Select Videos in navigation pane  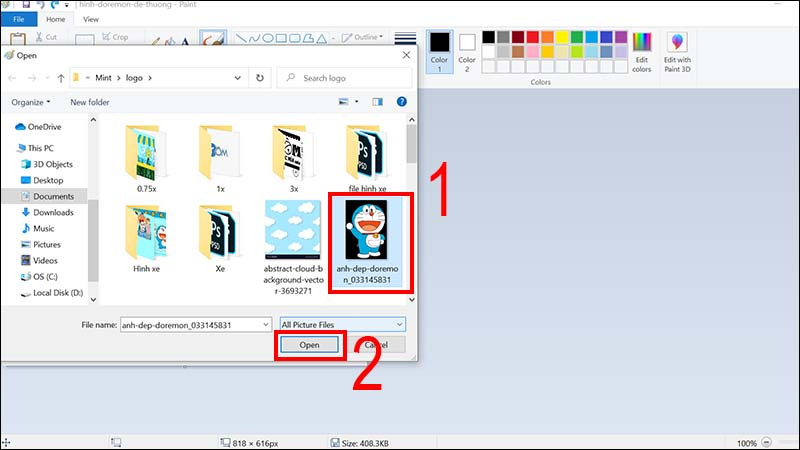coord(39,261)
